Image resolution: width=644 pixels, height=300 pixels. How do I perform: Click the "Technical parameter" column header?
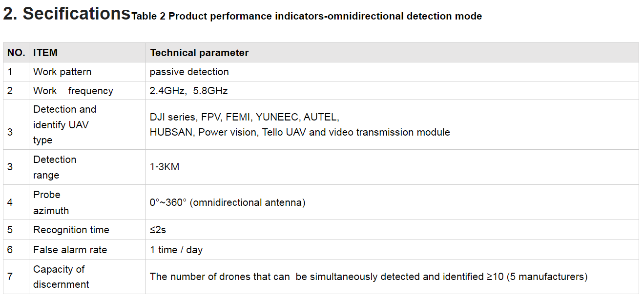point(199,53)
